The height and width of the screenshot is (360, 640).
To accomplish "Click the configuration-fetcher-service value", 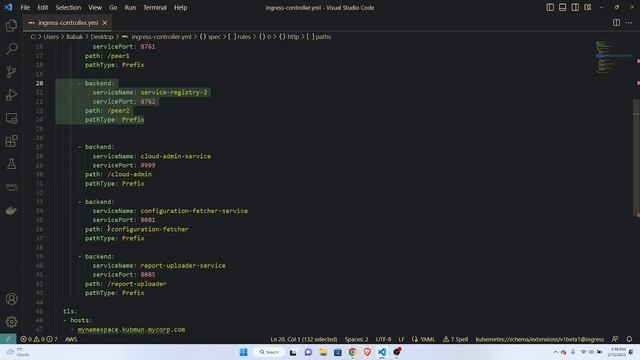I will tap(194, 211).
